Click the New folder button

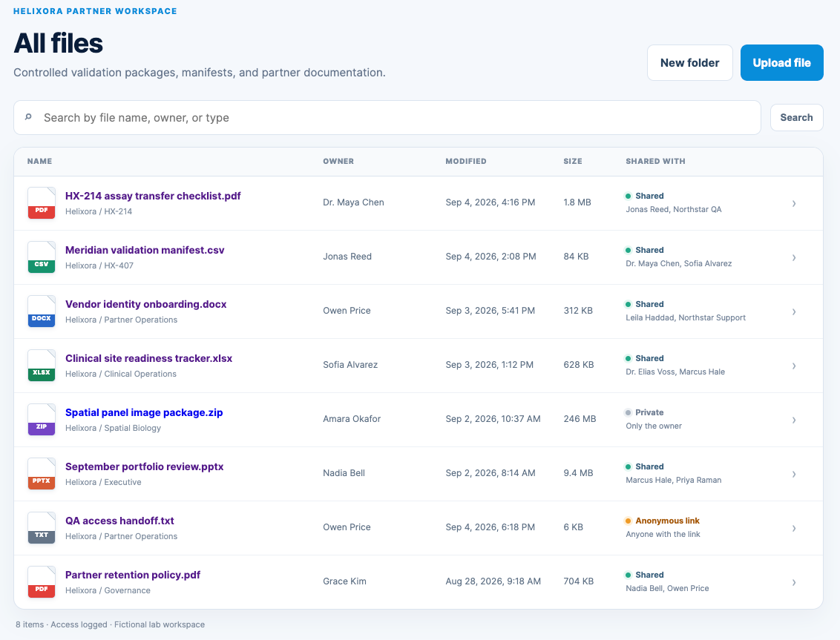coord(689,62)
